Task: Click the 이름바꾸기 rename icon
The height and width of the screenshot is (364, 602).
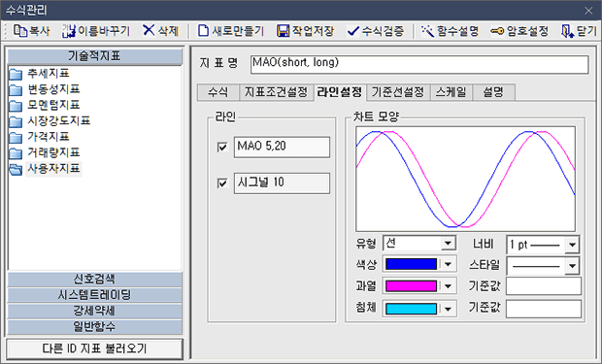Action: tap(69, 31)
